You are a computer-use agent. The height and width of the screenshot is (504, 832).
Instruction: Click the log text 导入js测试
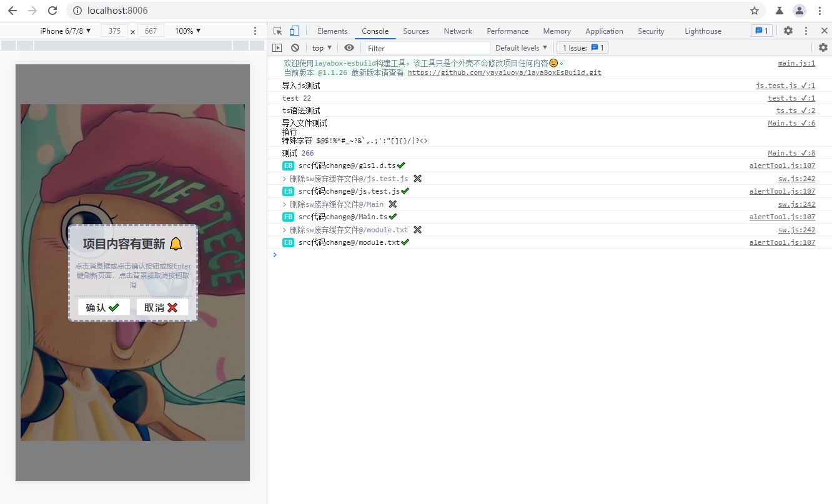[301, 86]
